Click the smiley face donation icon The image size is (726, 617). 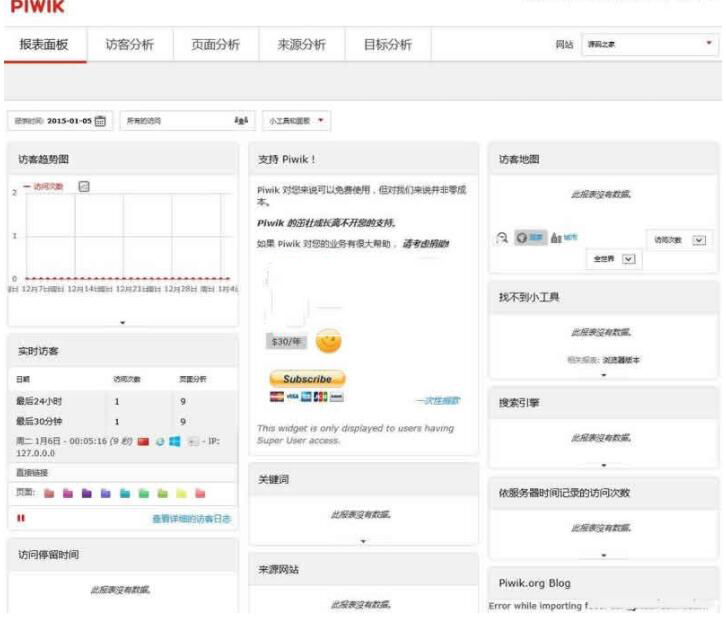click(328, 341)
